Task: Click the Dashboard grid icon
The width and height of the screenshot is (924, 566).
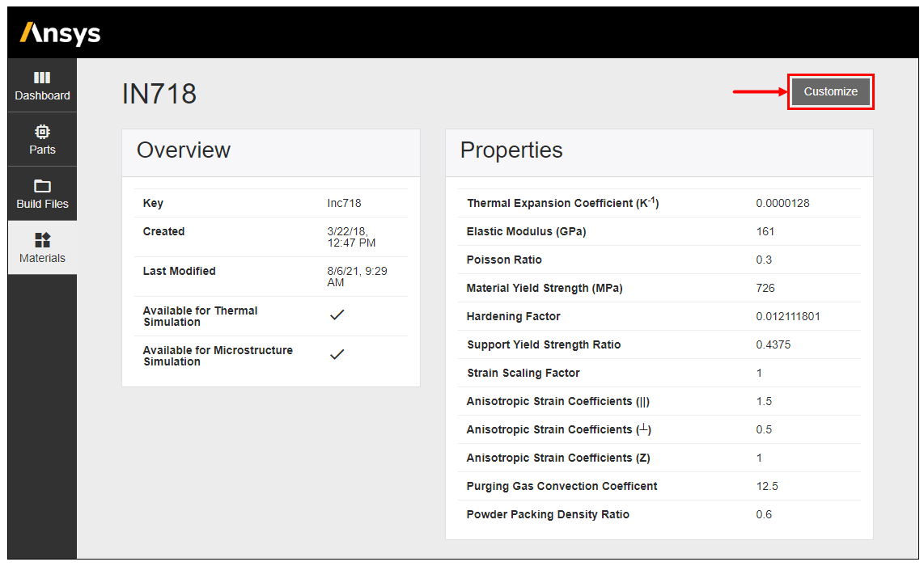Action: coord(42,78)
